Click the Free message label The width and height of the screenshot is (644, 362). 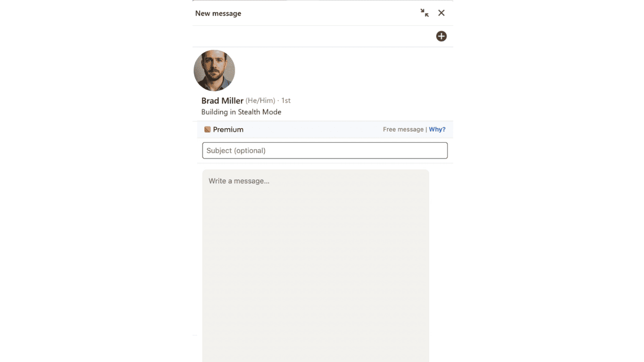point(403,129)
